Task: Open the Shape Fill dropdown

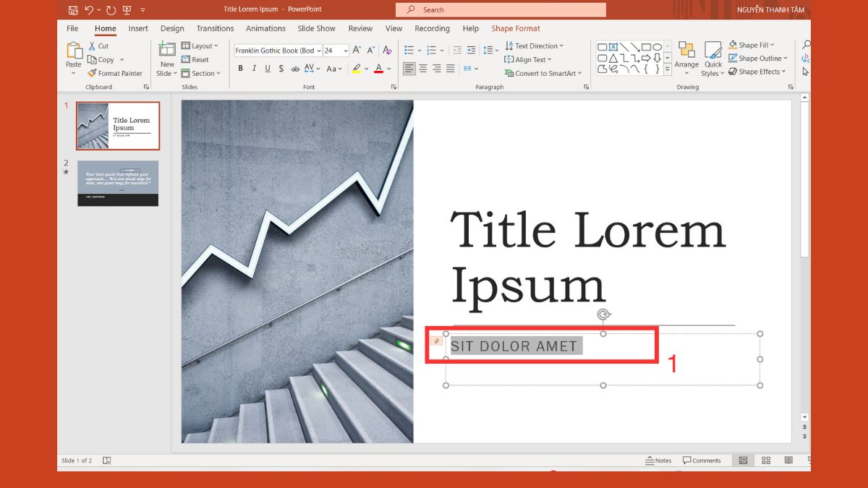Action: tap(752, 44)
